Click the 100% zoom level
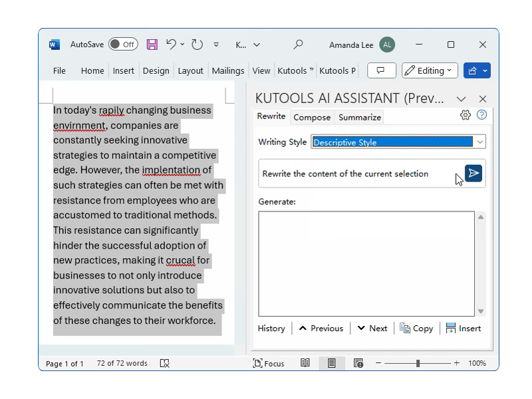The height and width of the screenshot is (399, 532). coord(477,363)
